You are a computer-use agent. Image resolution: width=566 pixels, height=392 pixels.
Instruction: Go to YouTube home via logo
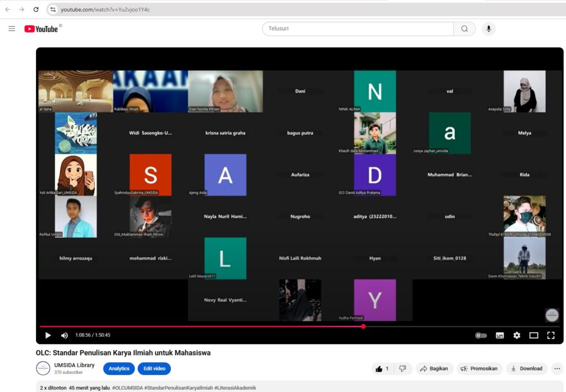coord(41,29)
